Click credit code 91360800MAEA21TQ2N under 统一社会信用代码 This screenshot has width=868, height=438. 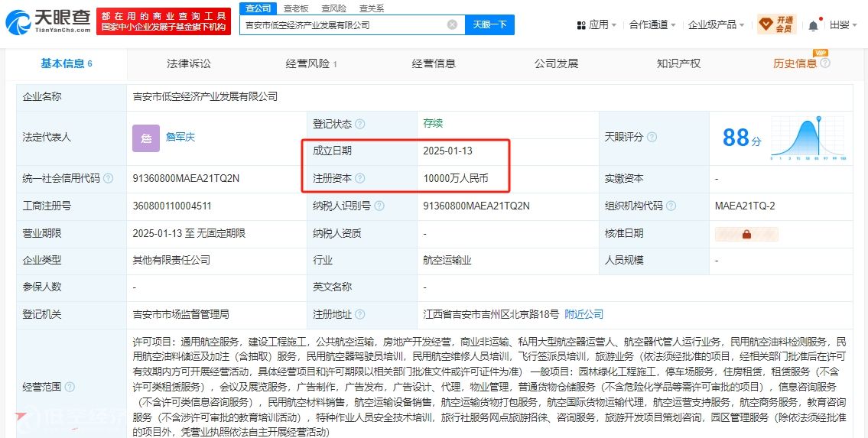click(186, 179)
